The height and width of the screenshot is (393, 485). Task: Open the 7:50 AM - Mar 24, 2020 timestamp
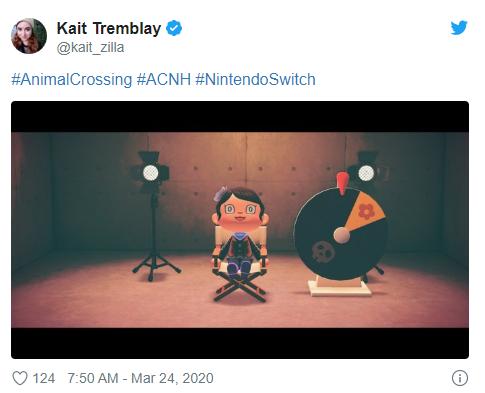click(140, 378)
